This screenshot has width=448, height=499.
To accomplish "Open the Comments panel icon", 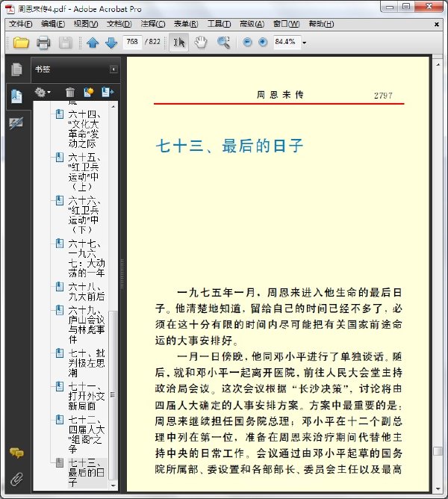I will [x=16, y=453].
